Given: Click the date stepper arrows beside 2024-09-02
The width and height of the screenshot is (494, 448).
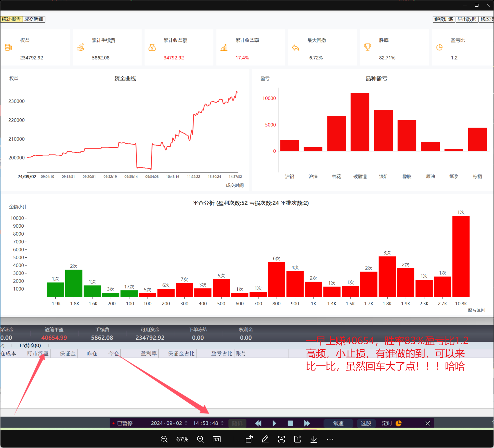Looking at the screenshot, I should 186,423.
